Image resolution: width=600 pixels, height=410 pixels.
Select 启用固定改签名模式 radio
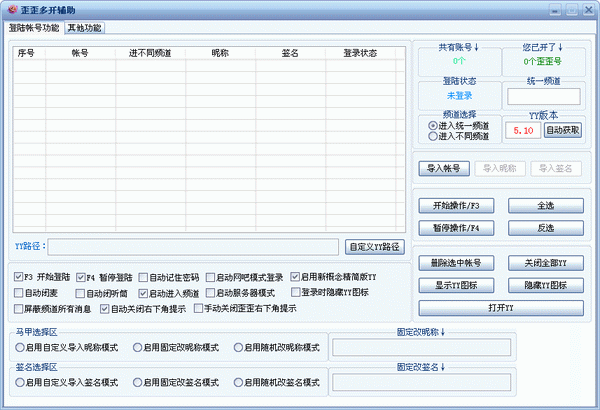coord(137,382)
